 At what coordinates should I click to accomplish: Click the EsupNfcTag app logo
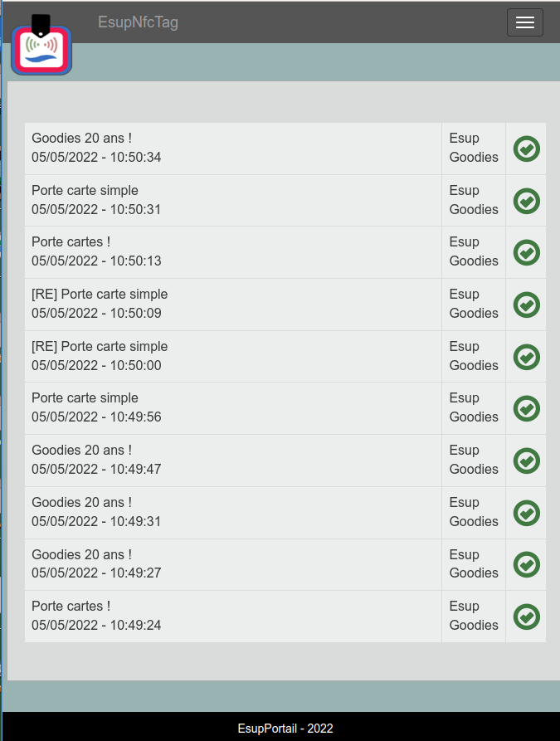point(41,46)
